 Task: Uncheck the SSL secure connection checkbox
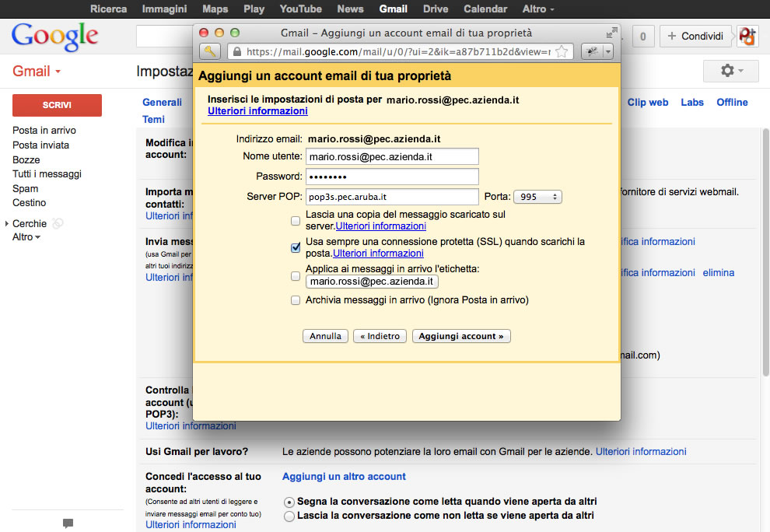(x=296, y=248)
